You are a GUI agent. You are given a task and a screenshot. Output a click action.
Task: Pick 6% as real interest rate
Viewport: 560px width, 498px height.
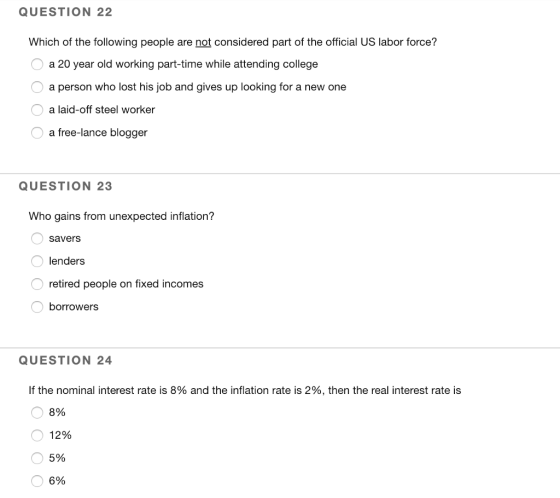(x=37, y=481)
